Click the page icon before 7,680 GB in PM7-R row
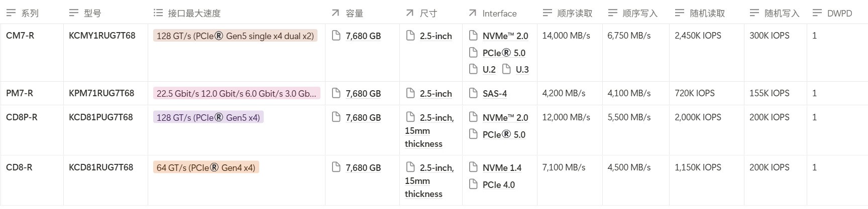Image resolution: width=868 pixels, height=209 pixels. click(x=336, y=93)
